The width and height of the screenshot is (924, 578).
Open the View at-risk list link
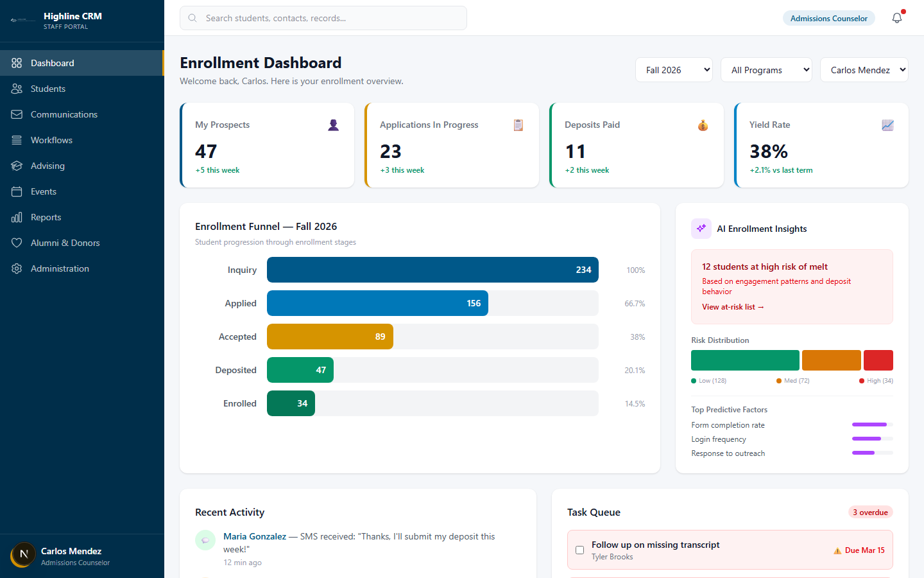tap(732, 307)
